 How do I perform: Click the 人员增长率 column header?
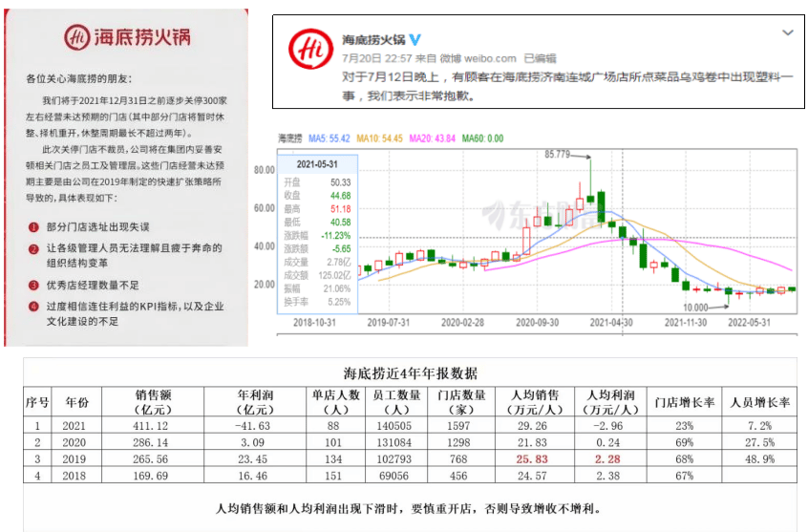(x=759, y=403)
